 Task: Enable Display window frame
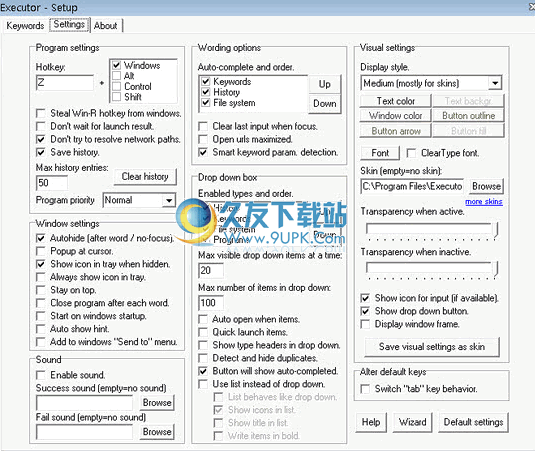point(365,324)
